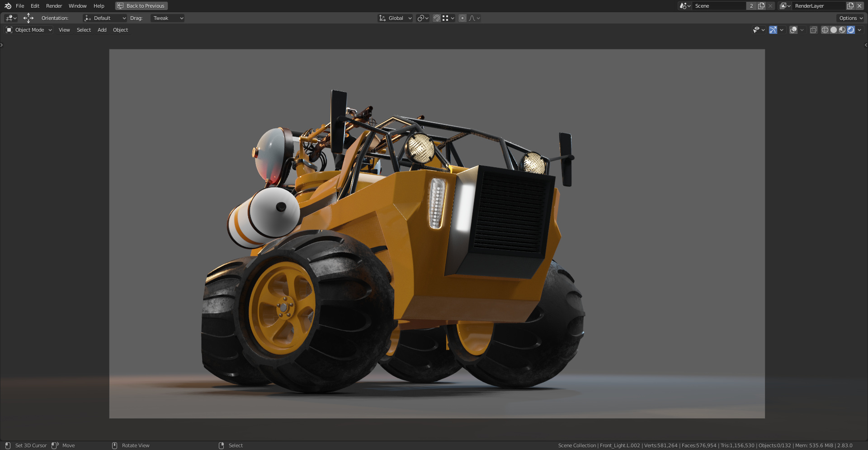The width and height of the screenshot is (868, 450).
Task: Click the new scene copy icon
Action: [x=761, y=6]
